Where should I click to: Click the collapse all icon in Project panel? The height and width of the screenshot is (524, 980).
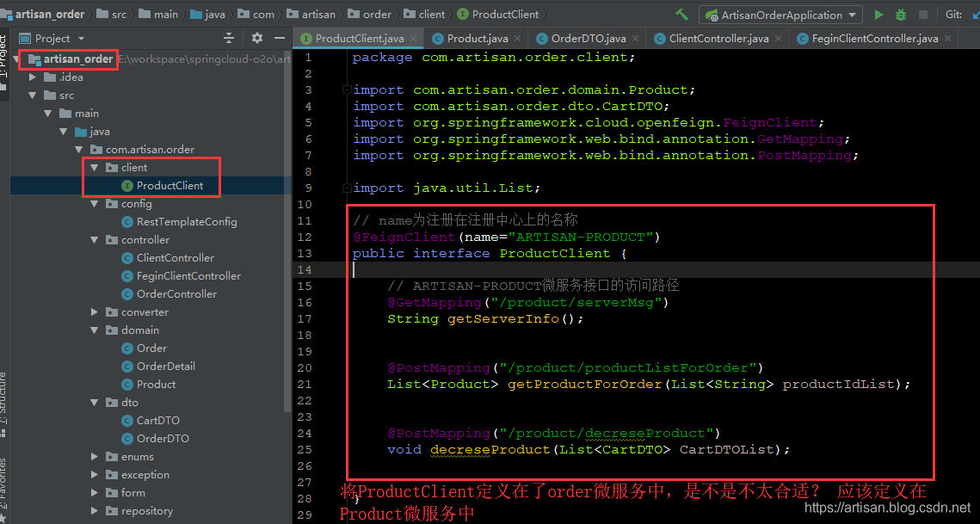(229, 38)
